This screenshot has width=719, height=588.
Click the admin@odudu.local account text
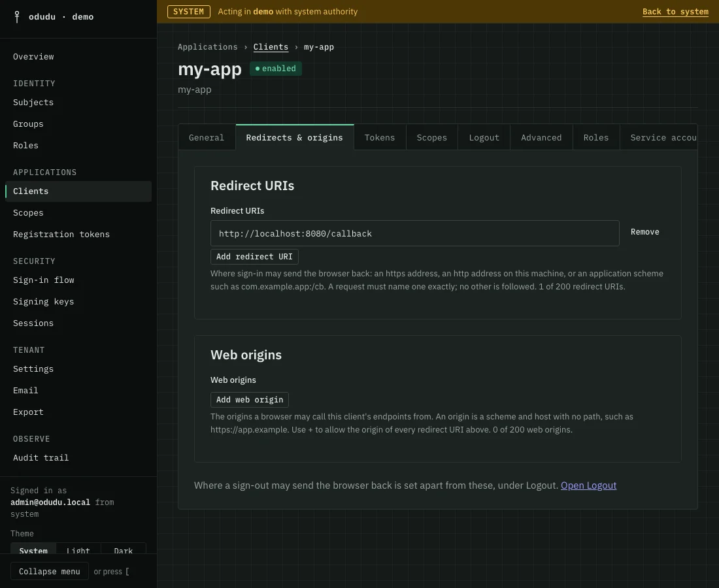click(50, 502)
